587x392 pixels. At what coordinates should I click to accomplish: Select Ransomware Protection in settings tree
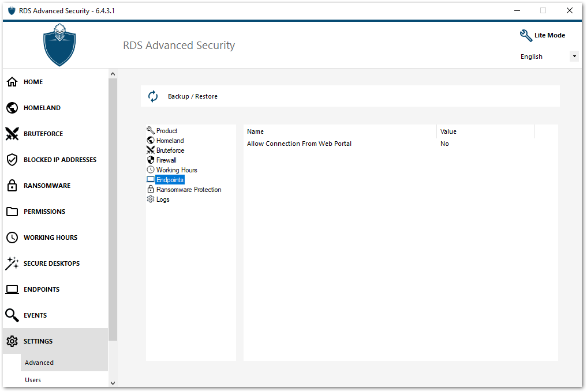189,189
